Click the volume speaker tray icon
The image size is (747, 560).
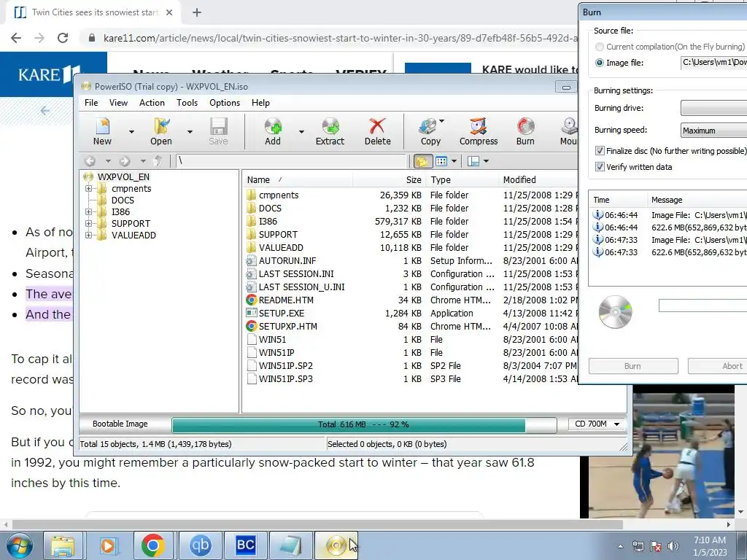click(x=673, y=546)
